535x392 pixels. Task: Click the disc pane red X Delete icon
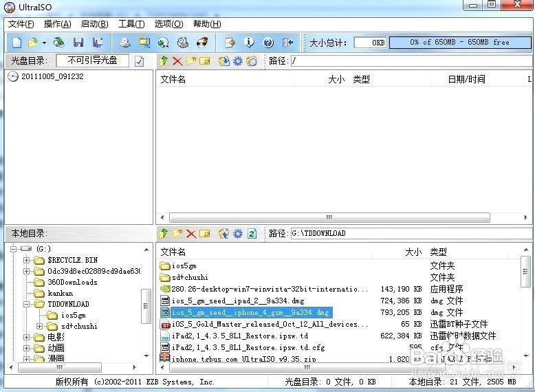pyautogui.click(x=177, y=61)
